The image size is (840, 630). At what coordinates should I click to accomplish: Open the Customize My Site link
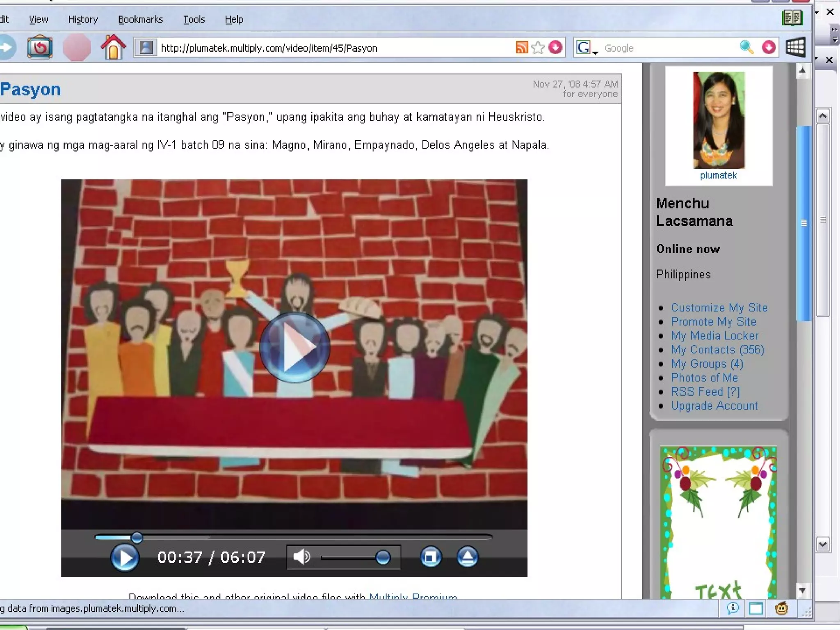pyautogui.click(x=719, y=307)
